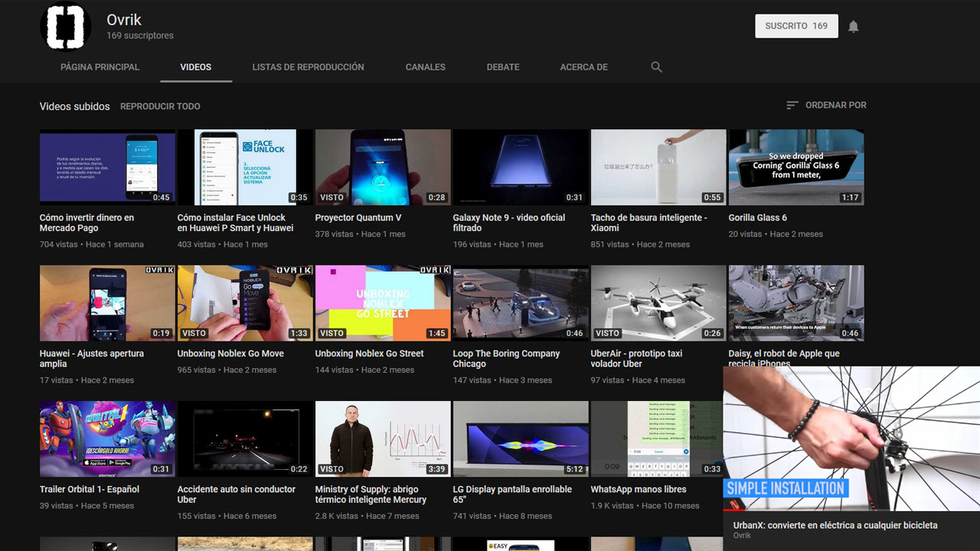Click title Loop The Boring Company Chicago

click(506, 359)
